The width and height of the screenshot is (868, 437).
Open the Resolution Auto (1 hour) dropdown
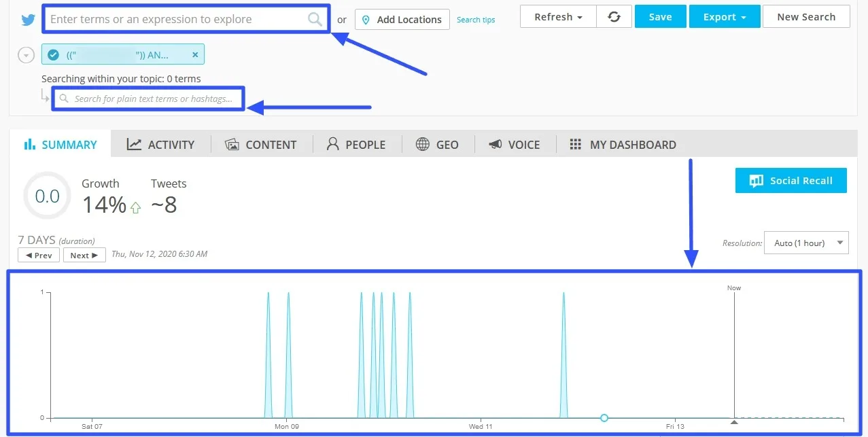pyautogui.click(x=805, y=243)
